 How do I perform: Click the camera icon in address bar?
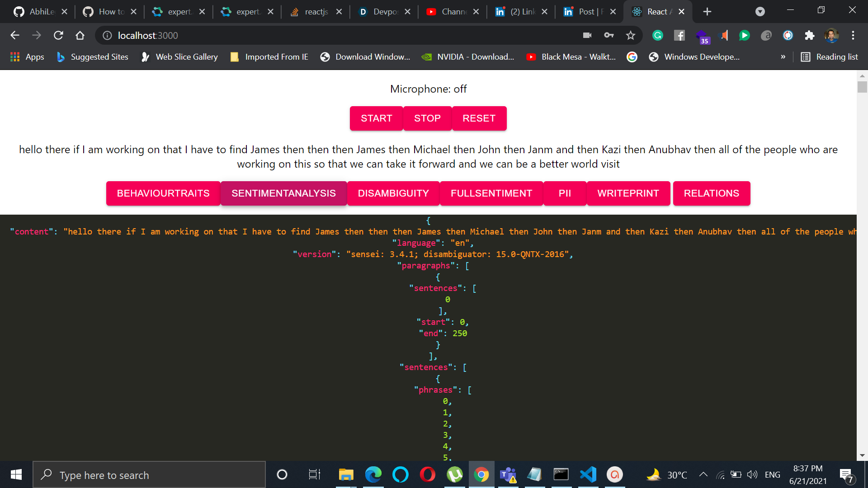[x=587, y=35]
